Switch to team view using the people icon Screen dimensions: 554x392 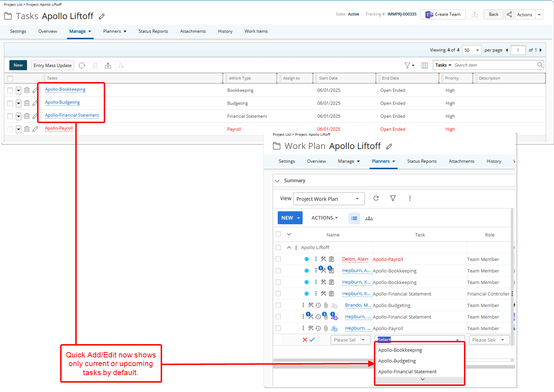[x=369, y=218]
